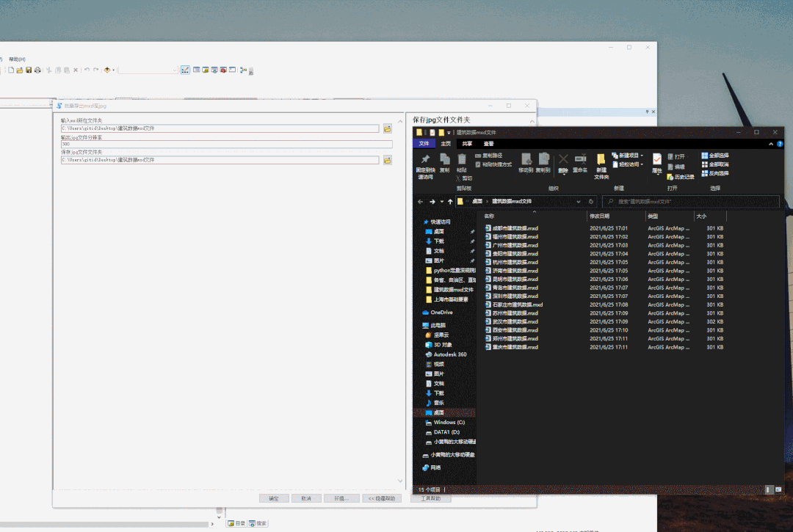The image size is (793, 532).
Task: Click 固定到快速访问 pin icon in ribbon
Action: point(425,159)
